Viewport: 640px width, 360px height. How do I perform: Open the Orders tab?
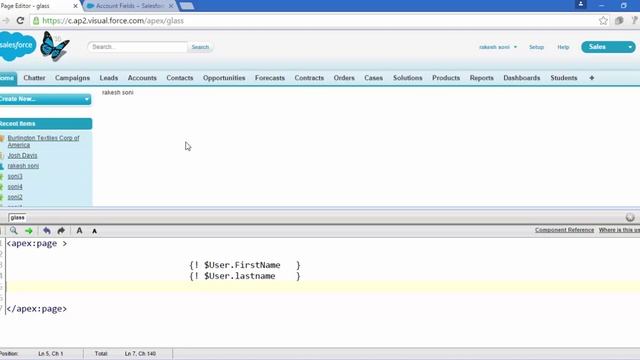coord(344,78)
